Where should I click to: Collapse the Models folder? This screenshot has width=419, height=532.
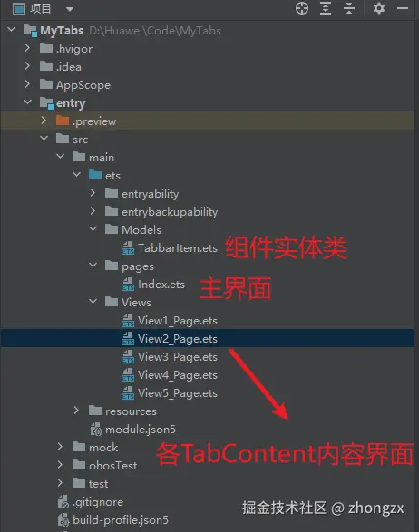click(93, 229)
